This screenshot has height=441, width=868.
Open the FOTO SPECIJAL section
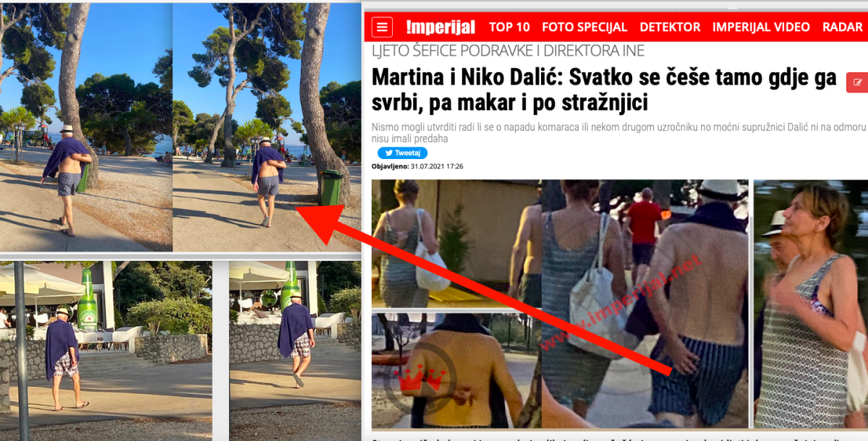click(x=584, y=27)
